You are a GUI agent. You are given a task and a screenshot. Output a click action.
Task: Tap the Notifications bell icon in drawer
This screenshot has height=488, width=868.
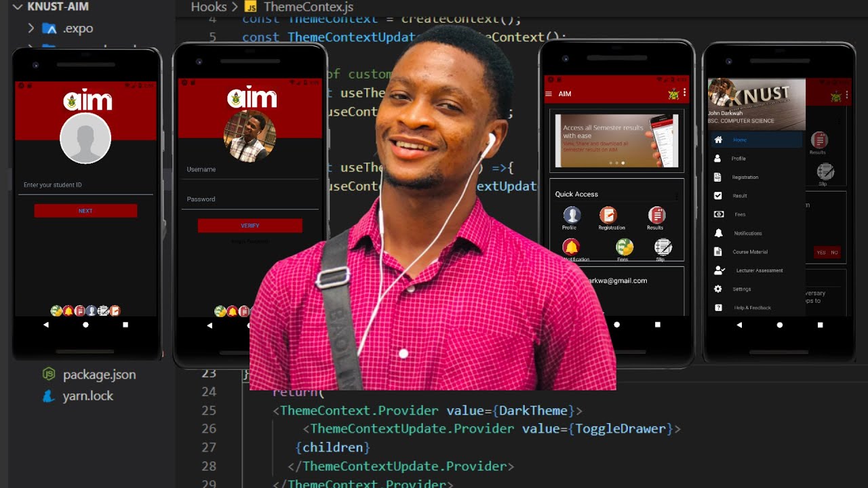718,233
